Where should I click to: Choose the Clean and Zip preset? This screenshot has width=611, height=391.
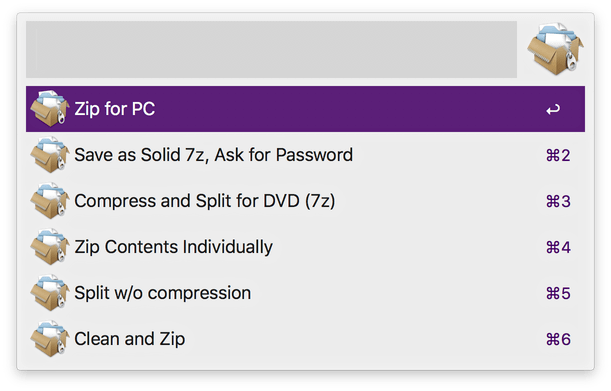(305, 339)
